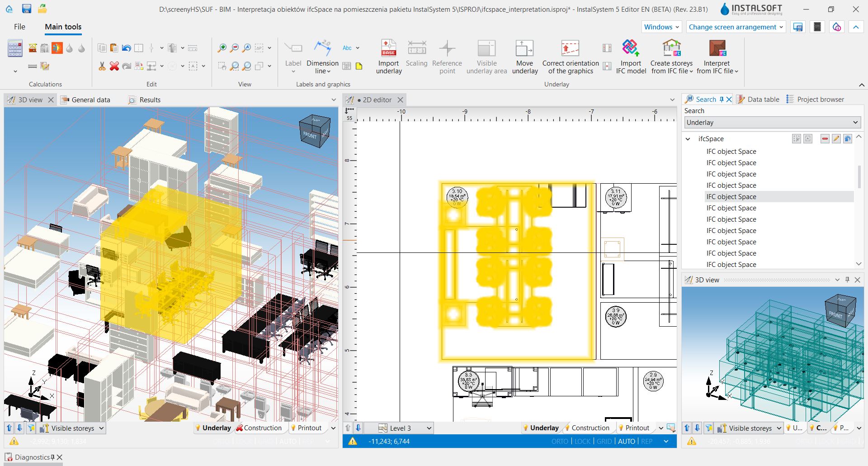Toggle ORTO mode in 2D editor status bar
Viewport: 868px width, 466px height.
click(560, 441)
